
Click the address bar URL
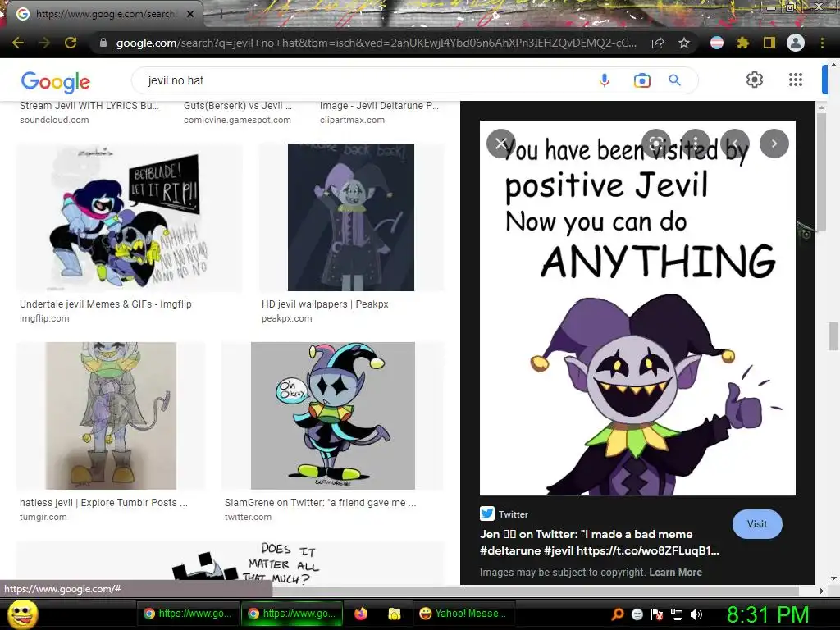click(x=376, y=43)
